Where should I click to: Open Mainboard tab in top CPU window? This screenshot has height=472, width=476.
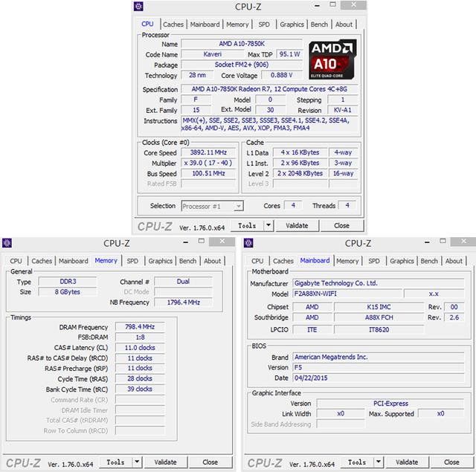click(x=205, y=25)
